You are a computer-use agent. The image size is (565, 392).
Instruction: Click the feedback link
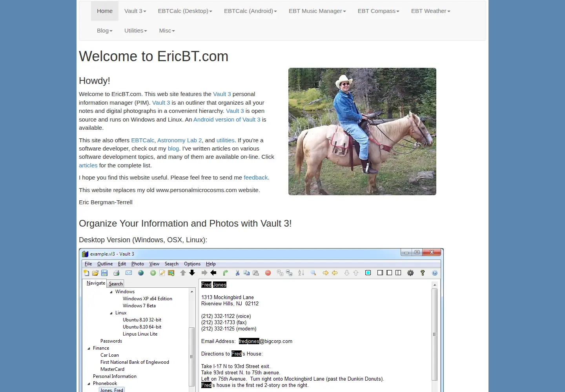pos(256,178)
